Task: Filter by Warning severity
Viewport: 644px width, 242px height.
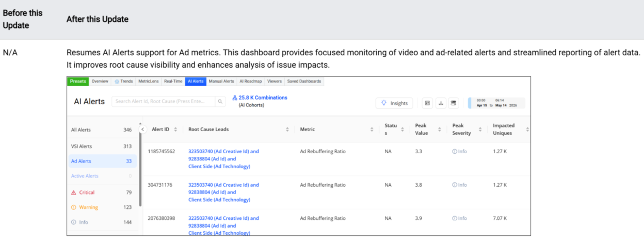Action: click(102, 207)
